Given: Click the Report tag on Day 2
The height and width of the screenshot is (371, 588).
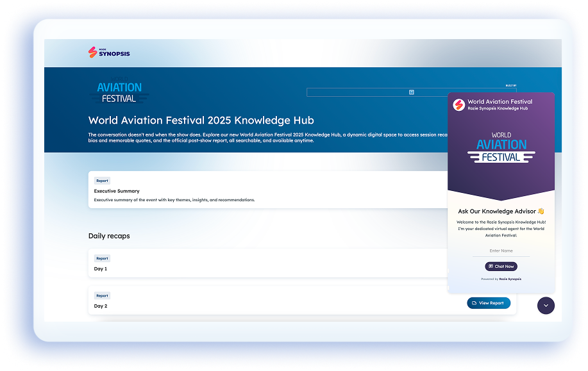Looking at the screenshot, I should (x=102, y=295).
